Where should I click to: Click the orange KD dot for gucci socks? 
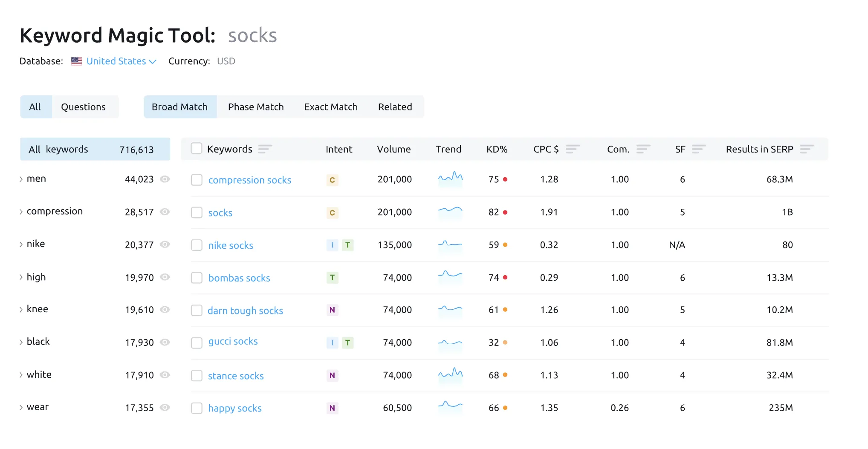click(505, 343)
